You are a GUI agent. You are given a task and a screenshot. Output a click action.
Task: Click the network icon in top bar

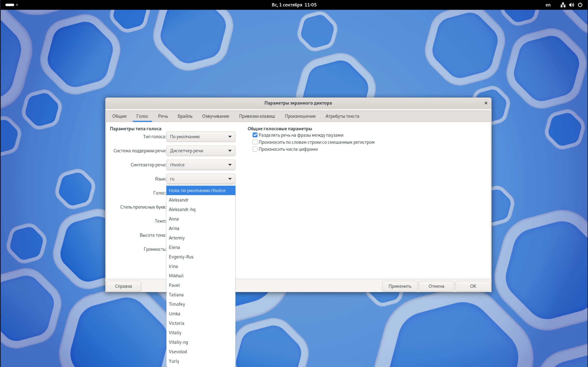(x=563, y=5)
